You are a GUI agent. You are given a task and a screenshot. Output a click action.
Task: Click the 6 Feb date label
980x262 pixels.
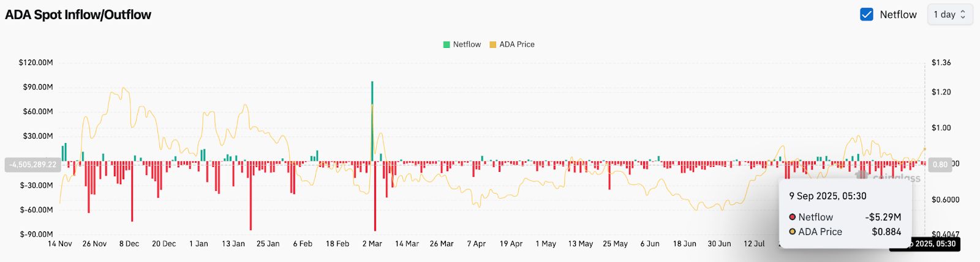point(303,244)
